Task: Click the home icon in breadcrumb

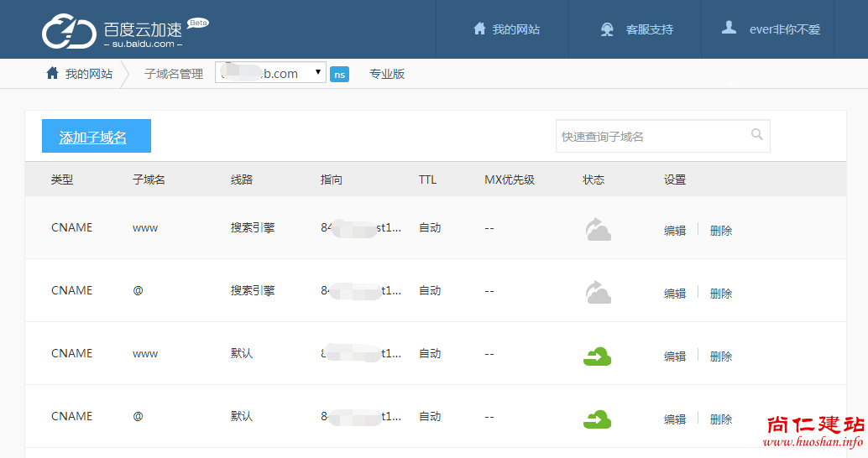Action: pyautogui.click(x=52, y=73)
